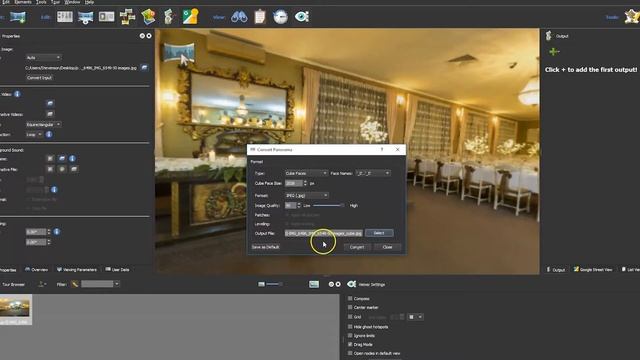Toggle Hide ghost hotspots checkbox

click(x=350, y=327)
